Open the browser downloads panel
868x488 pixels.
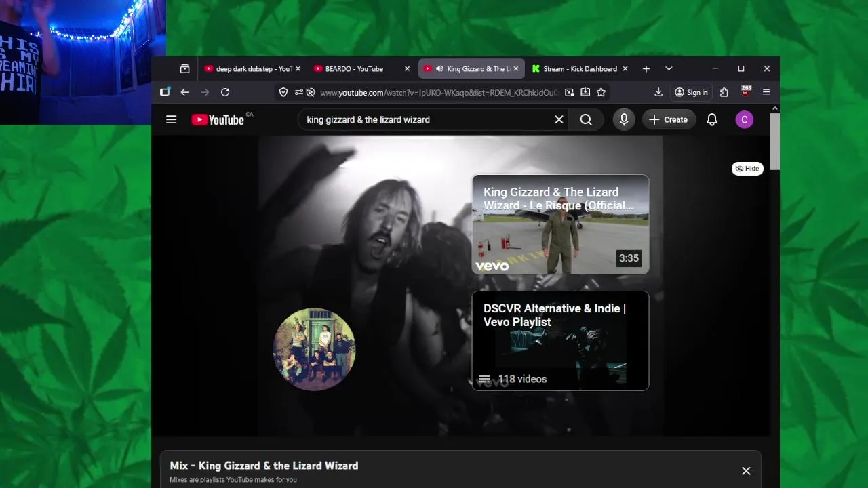[658, 92]
